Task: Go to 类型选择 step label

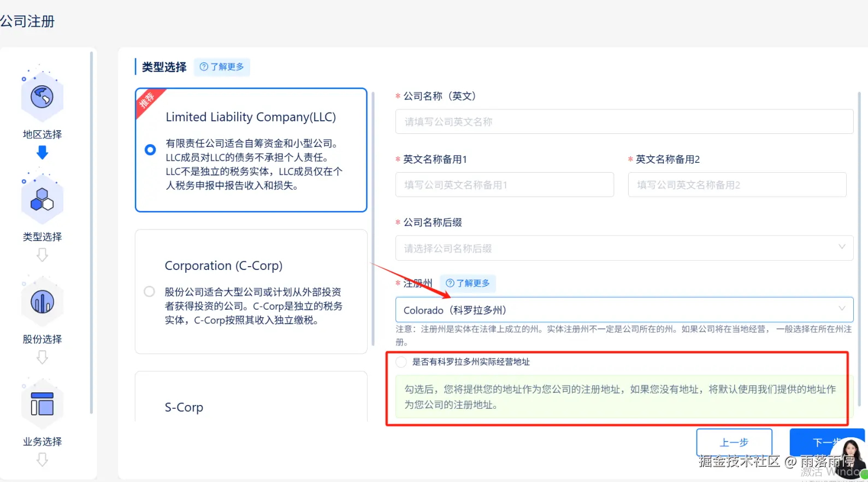Action: pos(42,237)
